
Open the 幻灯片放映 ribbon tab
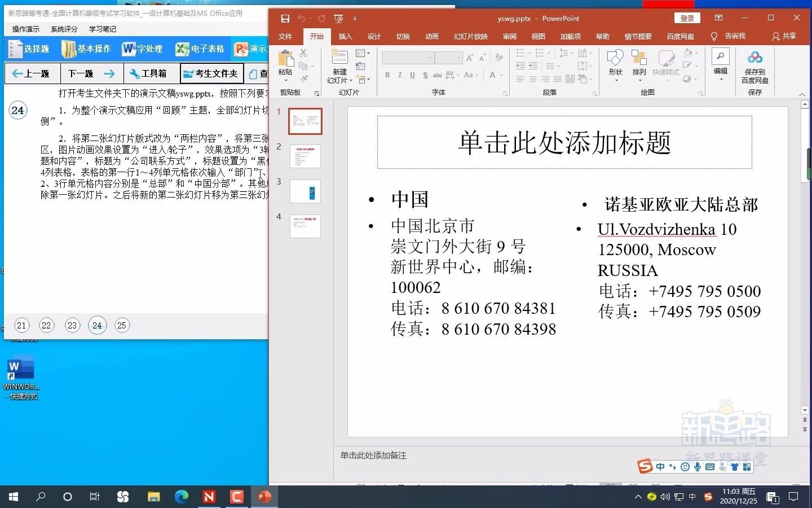(470, 36)
